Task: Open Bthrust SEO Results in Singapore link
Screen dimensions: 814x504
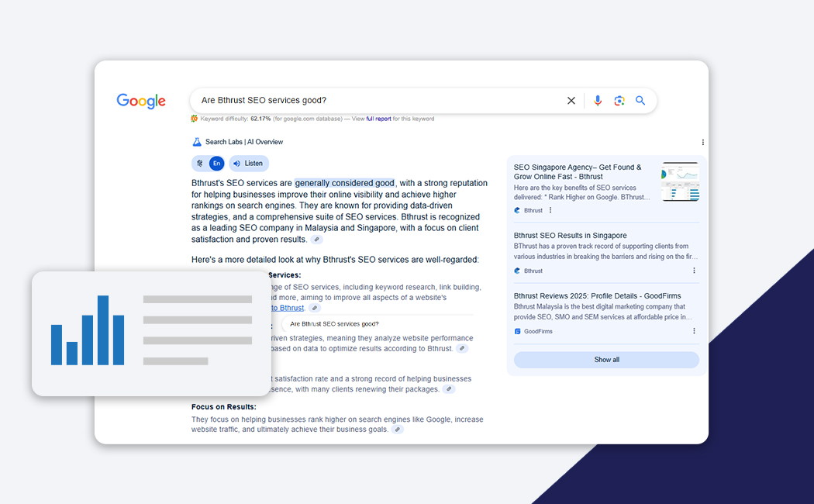Action: point(570,236)
